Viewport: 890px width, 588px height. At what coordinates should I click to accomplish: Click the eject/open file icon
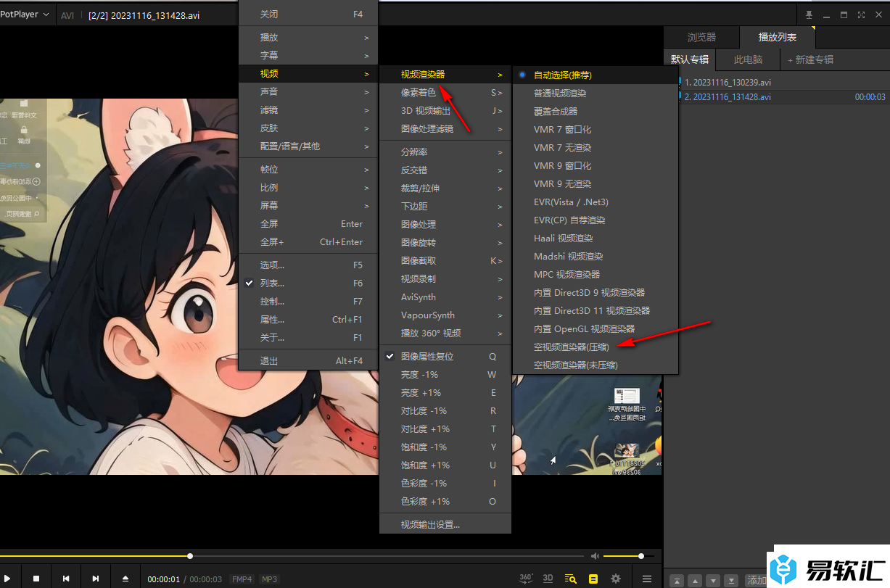tap(125, 579)
